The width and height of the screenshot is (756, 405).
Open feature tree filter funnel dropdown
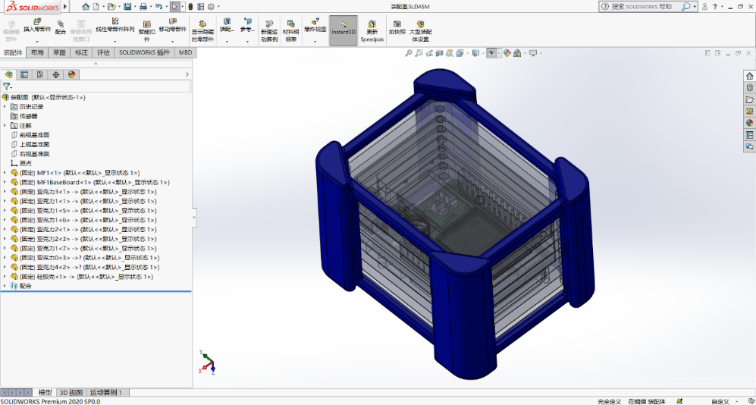click(x=7, y=87)
